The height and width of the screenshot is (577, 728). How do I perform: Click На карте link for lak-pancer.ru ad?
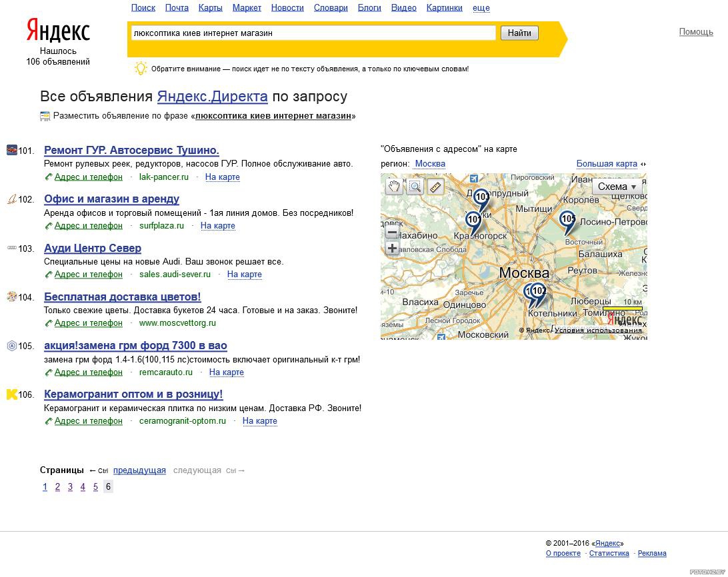click(x=223, y=177)
